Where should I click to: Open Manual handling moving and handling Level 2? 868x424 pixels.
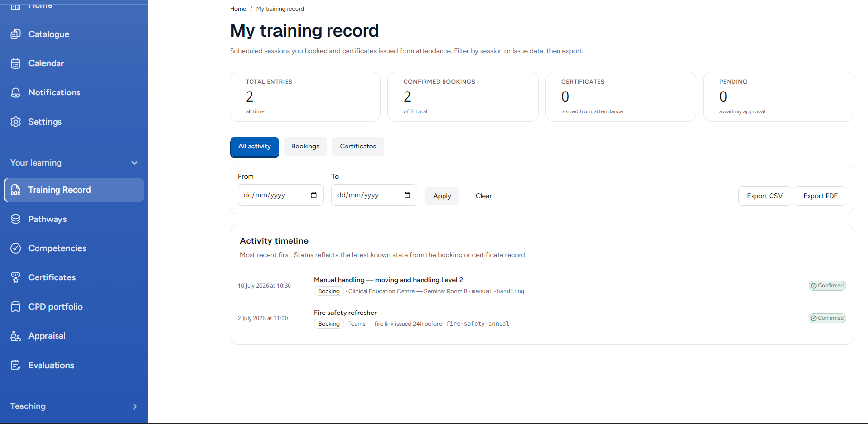pyautogui.click(x=388, y=280)
